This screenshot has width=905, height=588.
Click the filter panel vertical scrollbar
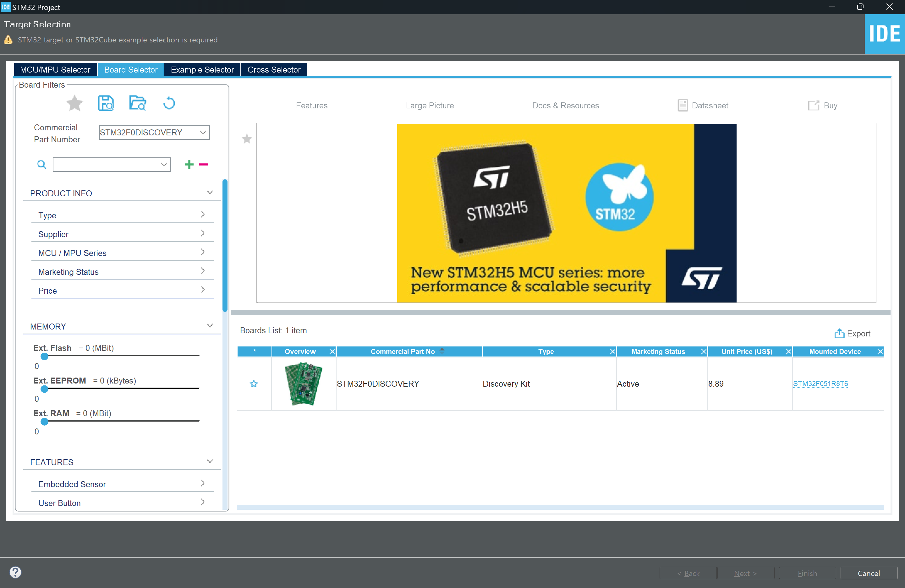coord(225,245)
